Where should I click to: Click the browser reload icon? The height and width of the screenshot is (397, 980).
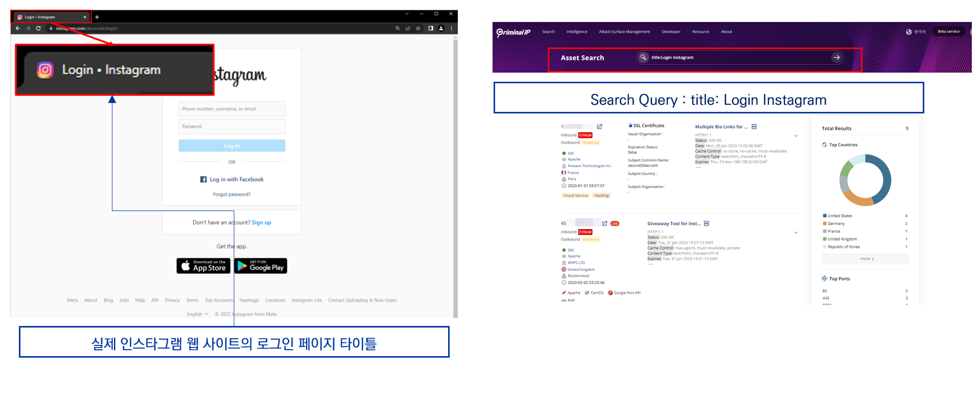[x=38, y=29]
